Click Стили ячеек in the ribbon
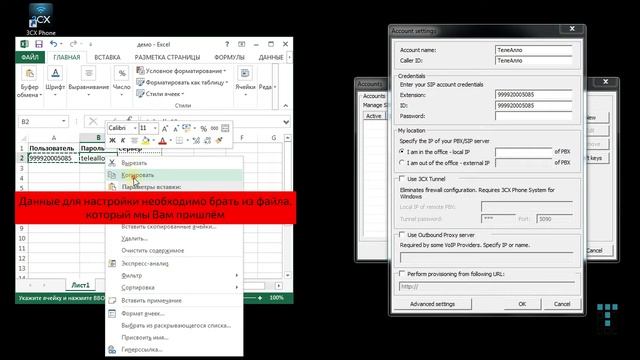Screen dimensions: 640x360 pos(160,93)
